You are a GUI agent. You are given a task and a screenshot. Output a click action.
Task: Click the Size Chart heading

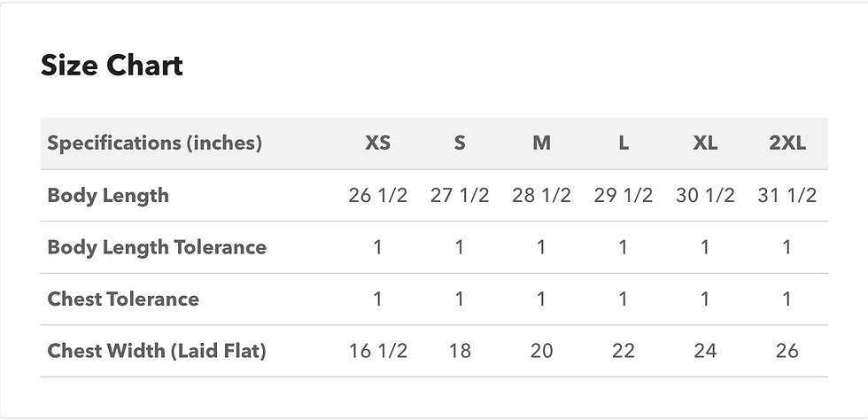112,66
